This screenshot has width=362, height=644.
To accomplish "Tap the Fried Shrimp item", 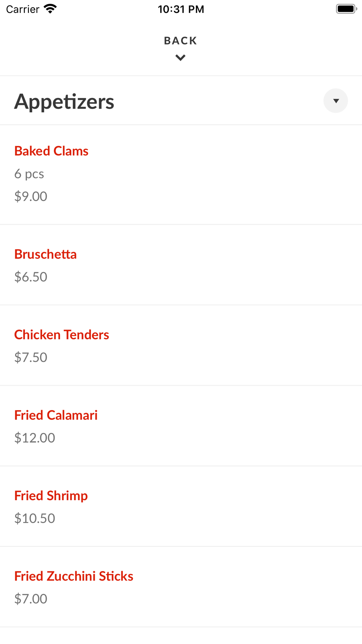I will point(51,495).
